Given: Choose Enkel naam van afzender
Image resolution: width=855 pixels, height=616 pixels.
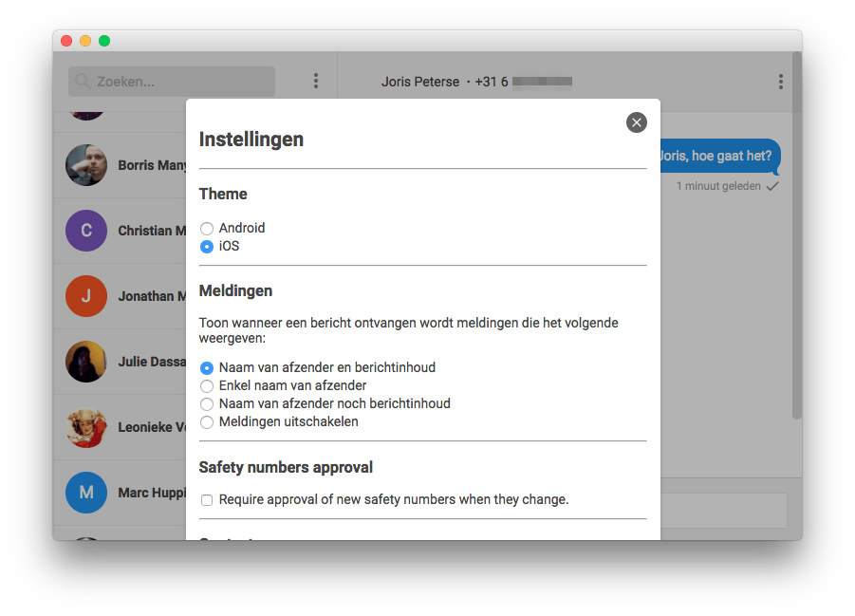Looking at the screenshot, I should point(207,386).
